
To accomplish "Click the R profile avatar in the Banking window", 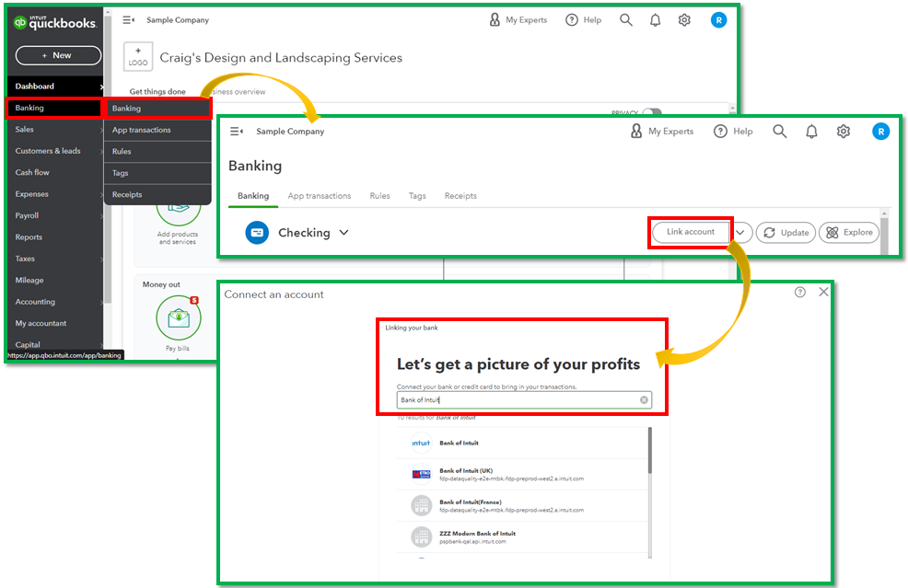I will [880, 132].
